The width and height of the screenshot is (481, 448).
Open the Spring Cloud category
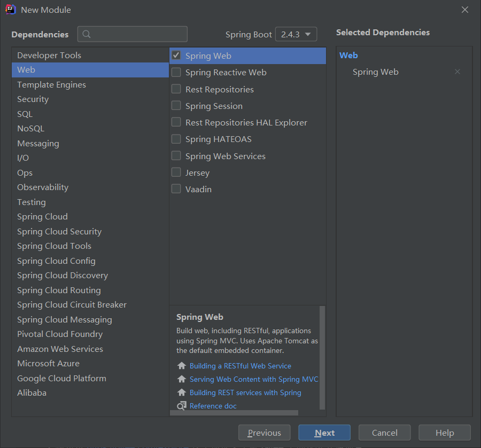coord(90,217)
